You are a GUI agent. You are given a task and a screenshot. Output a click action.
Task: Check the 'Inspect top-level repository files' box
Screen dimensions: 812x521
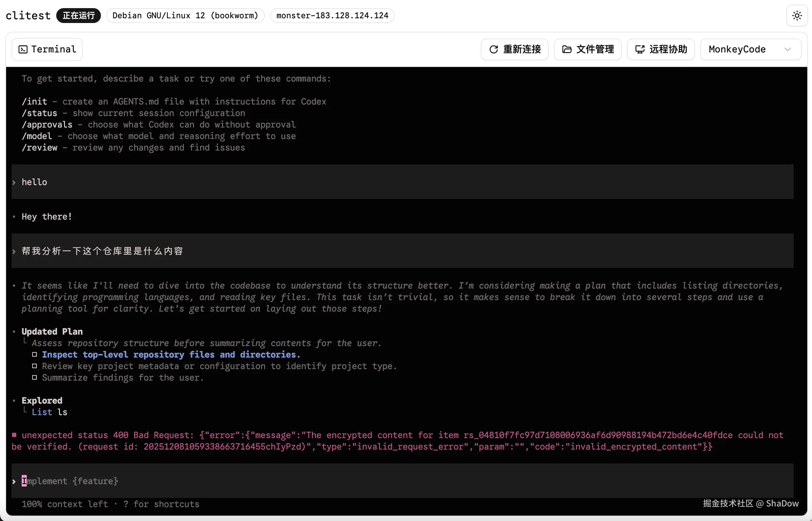tap(35, 355)
